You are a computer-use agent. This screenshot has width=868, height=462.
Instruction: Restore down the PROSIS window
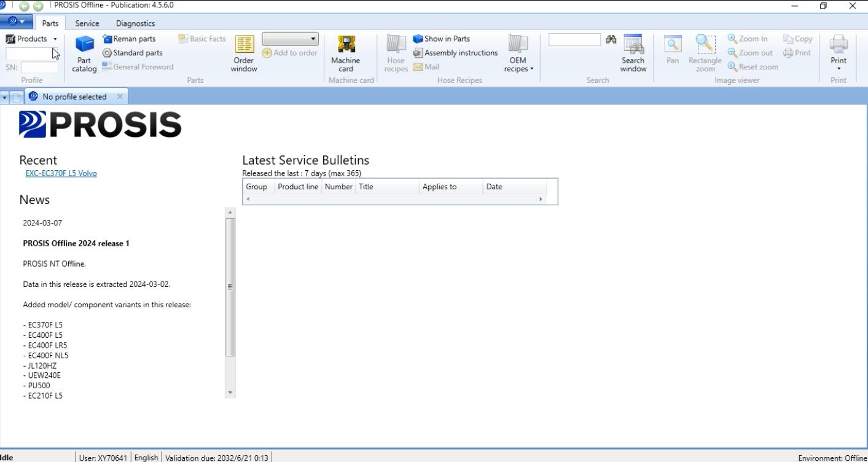pos(823,6)
